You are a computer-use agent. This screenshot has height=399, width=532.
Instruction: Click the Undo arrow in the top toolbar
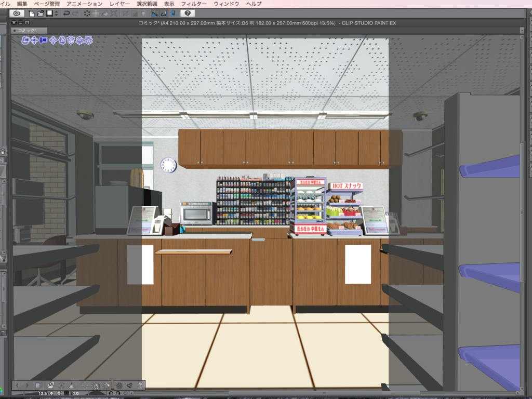[67, 14]
